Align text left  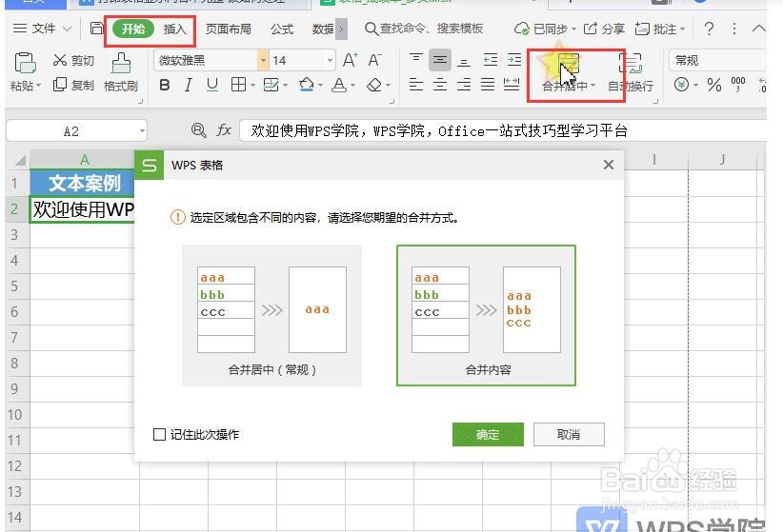(x=415, y=85)
